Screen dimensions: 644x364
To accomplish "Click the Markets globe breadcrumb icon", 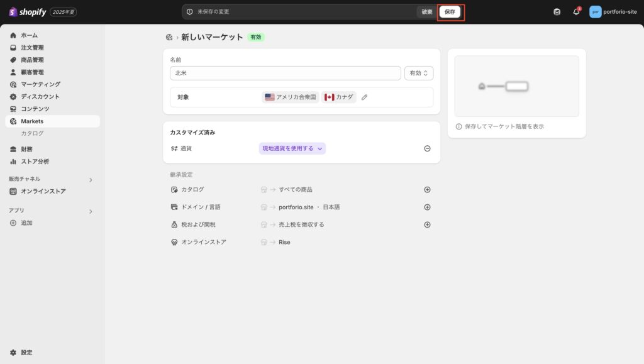I will [x=169, y=38].
